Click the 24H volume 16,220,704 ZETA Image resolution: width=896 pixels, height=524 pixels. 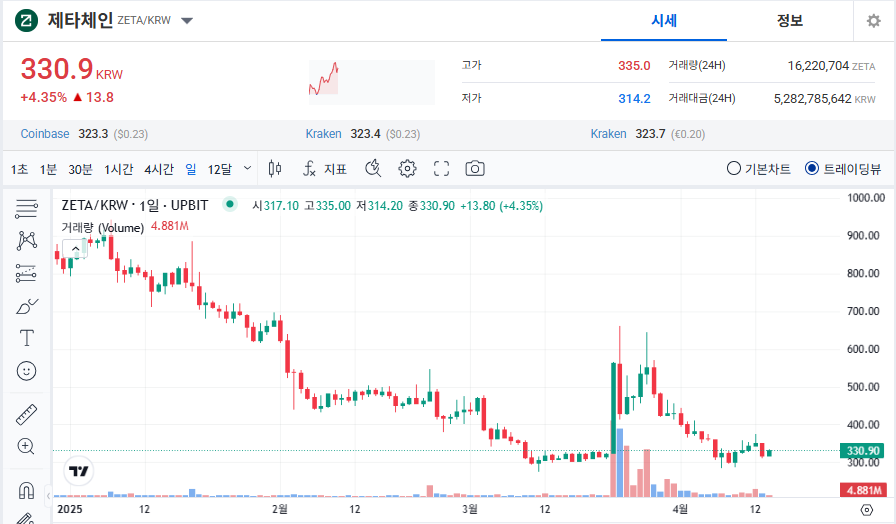831,66
